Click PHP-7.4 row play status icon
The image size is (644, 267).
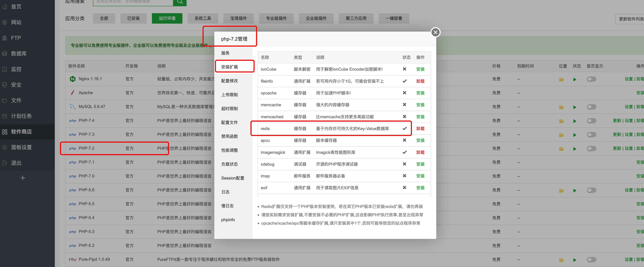575,121
